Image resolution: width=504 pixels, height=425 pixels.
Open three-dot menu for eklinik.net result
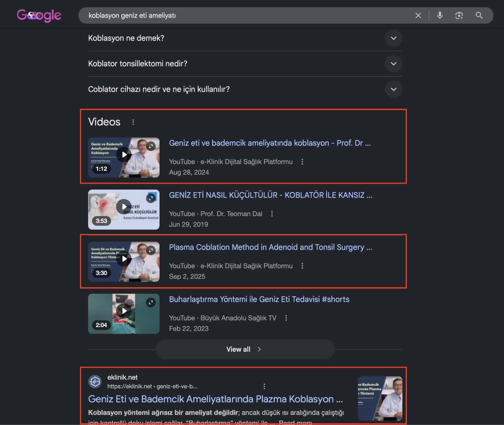264,386
